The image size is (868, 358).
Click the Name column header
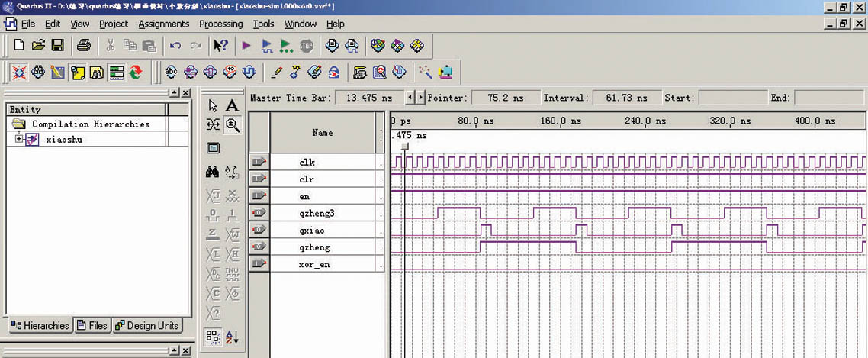tap(323, 133)
